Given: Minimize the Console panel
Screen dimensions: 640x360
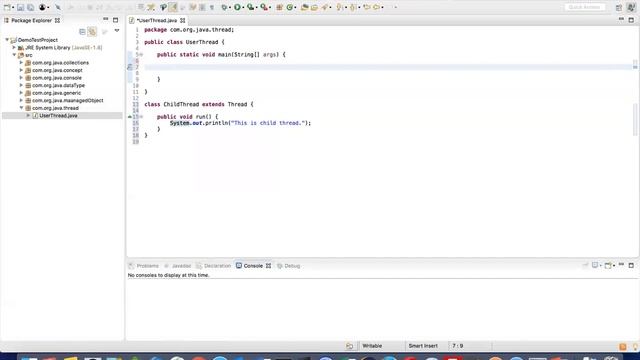Looking at the screenshot, I should (x=621, y=265).
